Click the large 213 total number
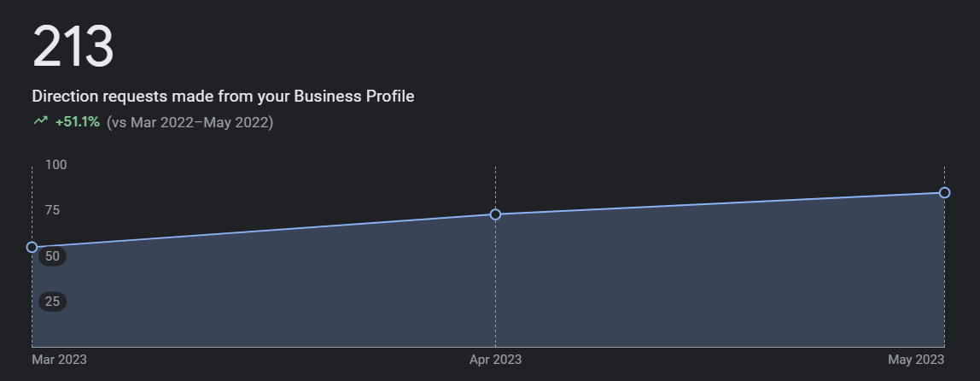The image size is (980, 381). pos(73,48)
